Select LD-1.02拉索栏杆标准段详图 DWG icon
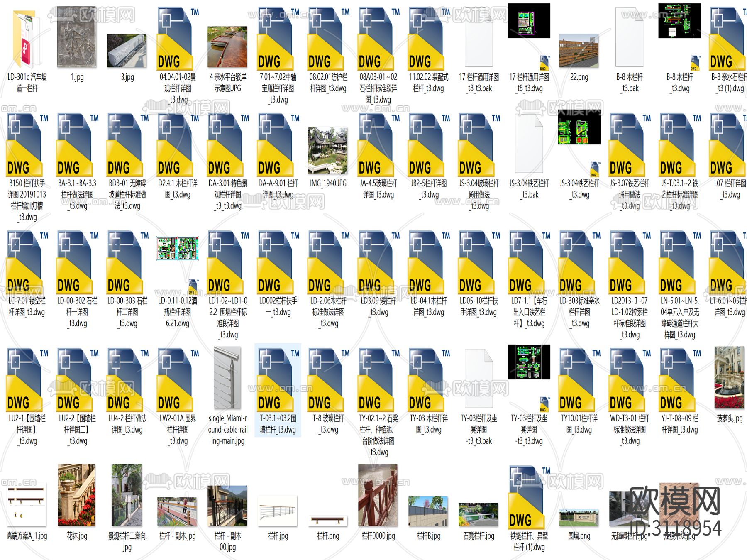This screenshot has width=747, height=560. coord(627,262)
